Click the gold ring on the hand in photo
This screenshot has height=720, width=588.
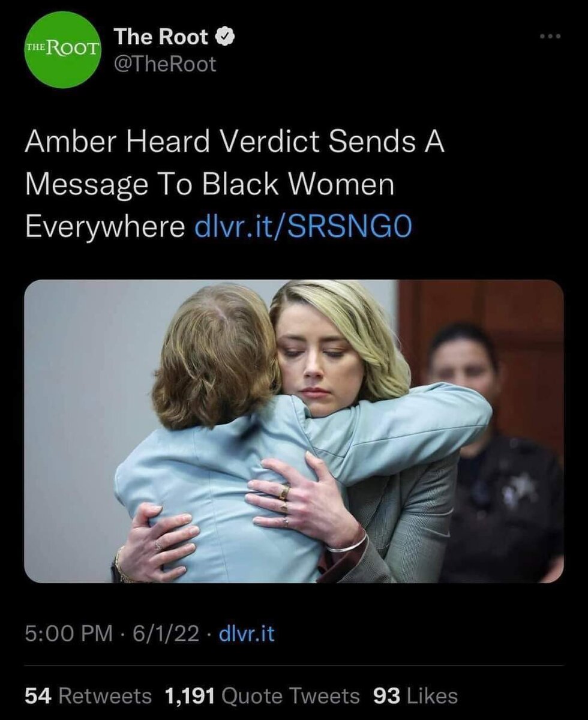click(284, 493)
